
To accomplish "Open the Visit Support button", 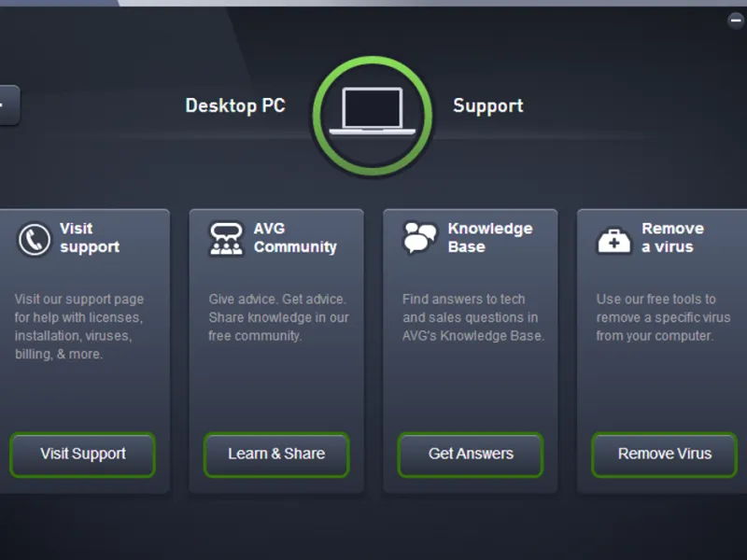I will coord(82,455).
